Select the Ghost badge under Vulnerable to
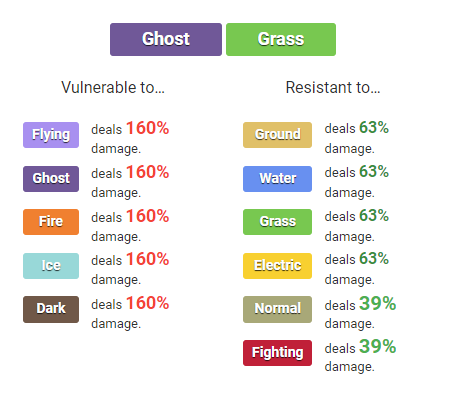449x395 pixels. point(51,179)
